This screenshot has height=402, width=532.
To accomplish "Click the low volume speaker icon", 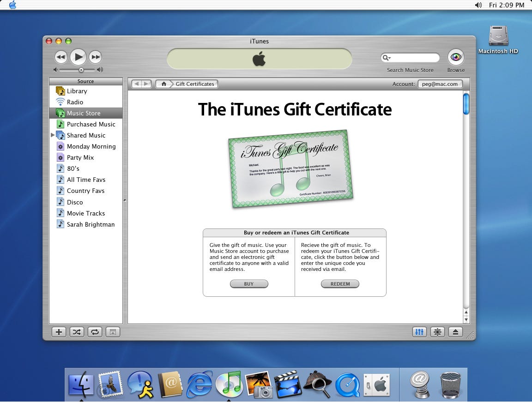I will (55, 70).
